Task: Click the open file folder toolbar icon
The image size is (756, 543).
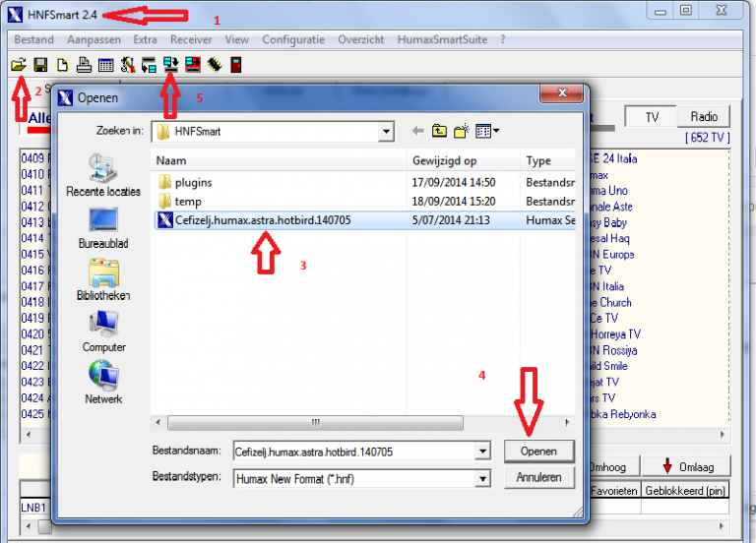Action: pos(19,65)
